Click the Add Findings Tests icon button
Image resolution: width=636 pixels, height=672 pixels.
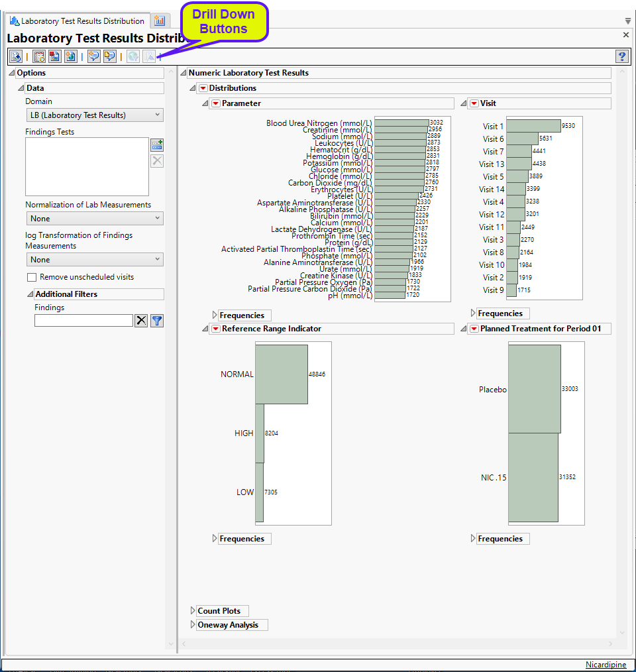point(157,144)
